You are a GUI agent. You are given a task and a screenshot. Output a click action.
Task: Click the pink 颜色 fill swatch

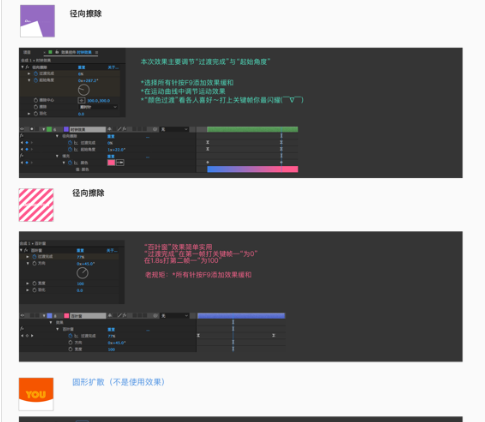point(111,163)
